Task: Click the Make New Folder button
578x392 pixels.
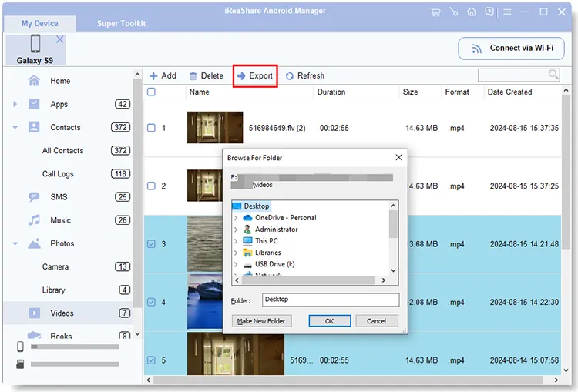Action: tap(261, 321)
